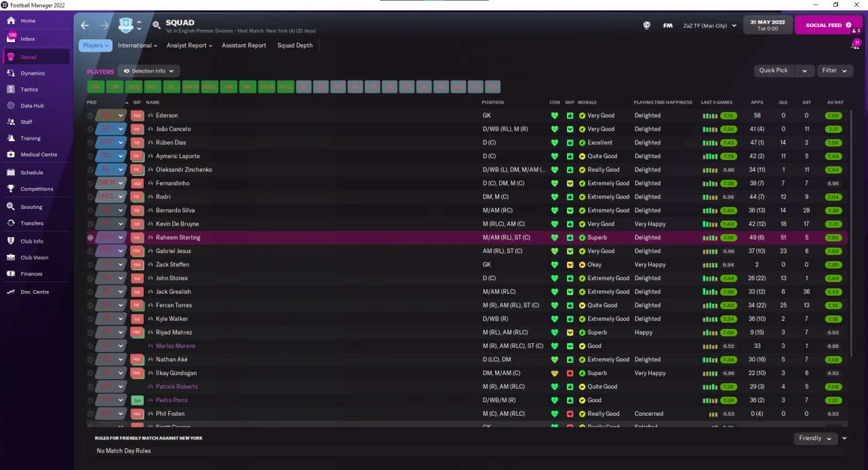Select the green GK position slot
The height and width of the screenshot is (470, 868).
[96, 87]
